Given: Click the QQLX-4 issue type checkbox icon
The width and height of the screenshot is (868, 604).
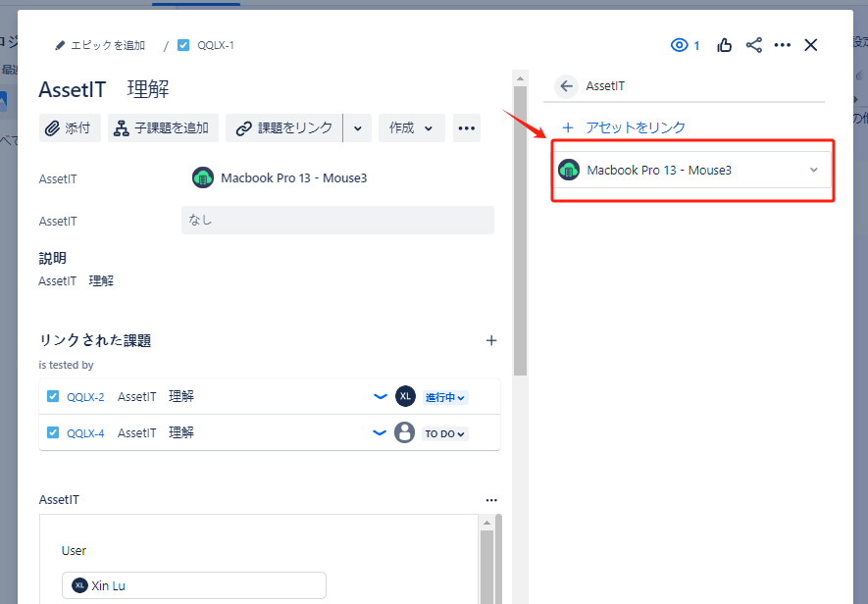Looking at the screenshot, I should click(x=53, y=432).
